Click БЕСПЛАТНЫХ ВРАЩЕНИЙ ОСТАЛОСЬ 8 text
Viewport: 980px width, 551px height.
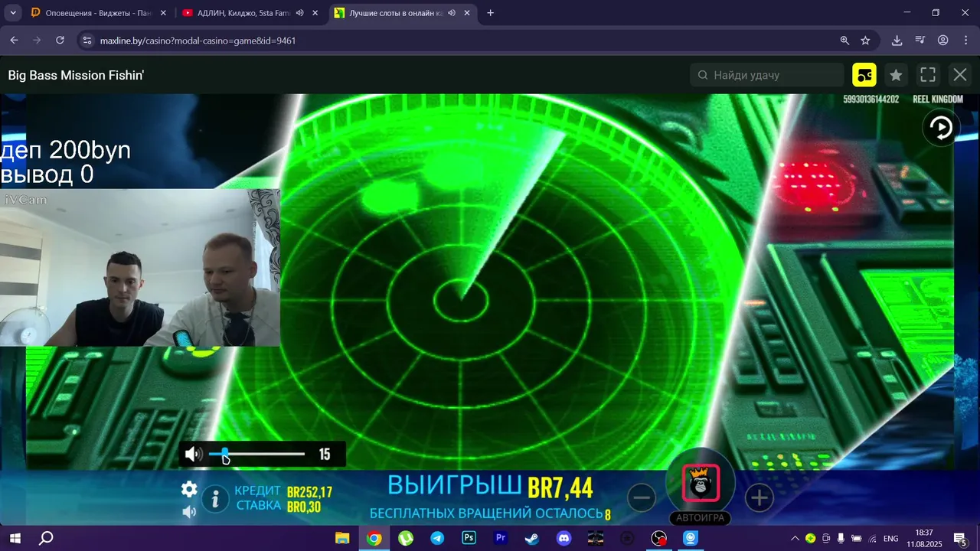[490, 514]
